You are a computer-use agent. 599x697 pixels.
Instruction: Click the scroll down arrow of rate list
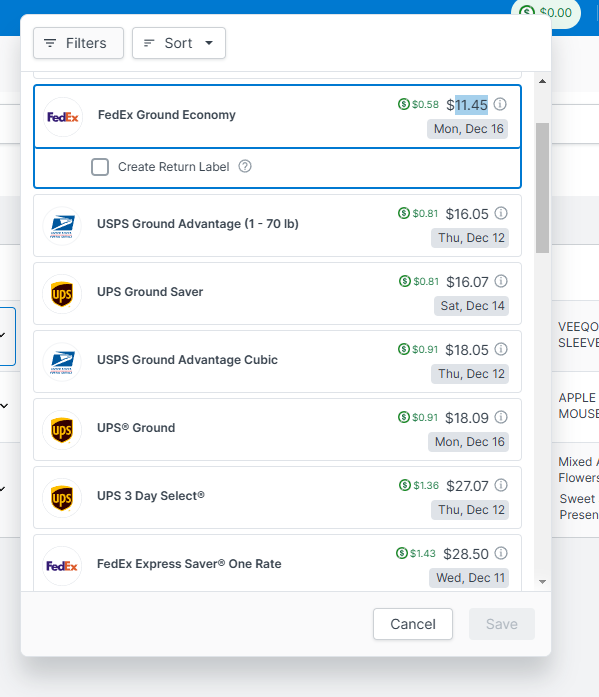pos(542,582)
